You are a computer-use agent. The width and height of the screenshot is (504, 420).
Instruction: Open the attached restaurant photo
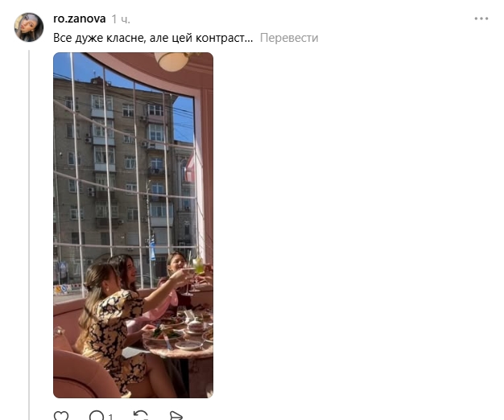tap(133, 225)
